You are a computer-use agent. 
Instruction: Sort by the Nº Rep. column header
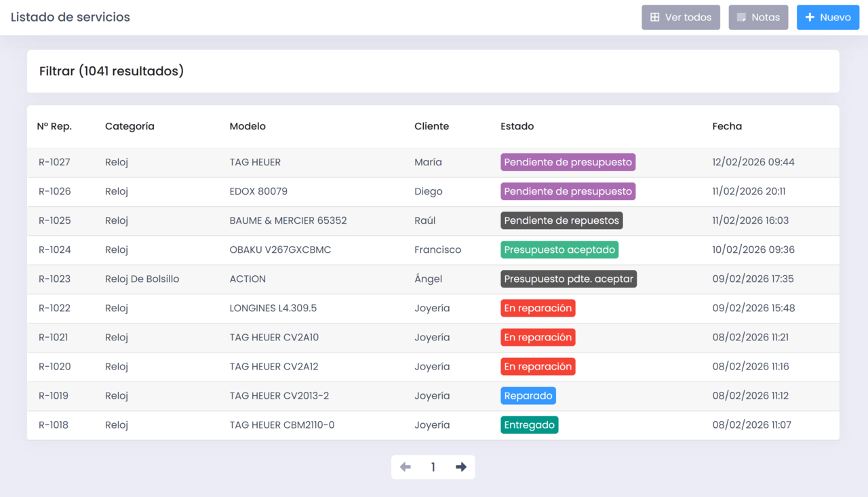click(x=54, y=126)
